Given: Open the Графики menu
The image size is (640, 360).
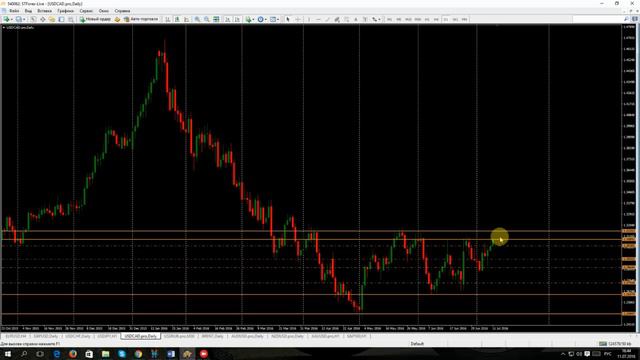Looking at the screenshot, I should coord(66,11).
